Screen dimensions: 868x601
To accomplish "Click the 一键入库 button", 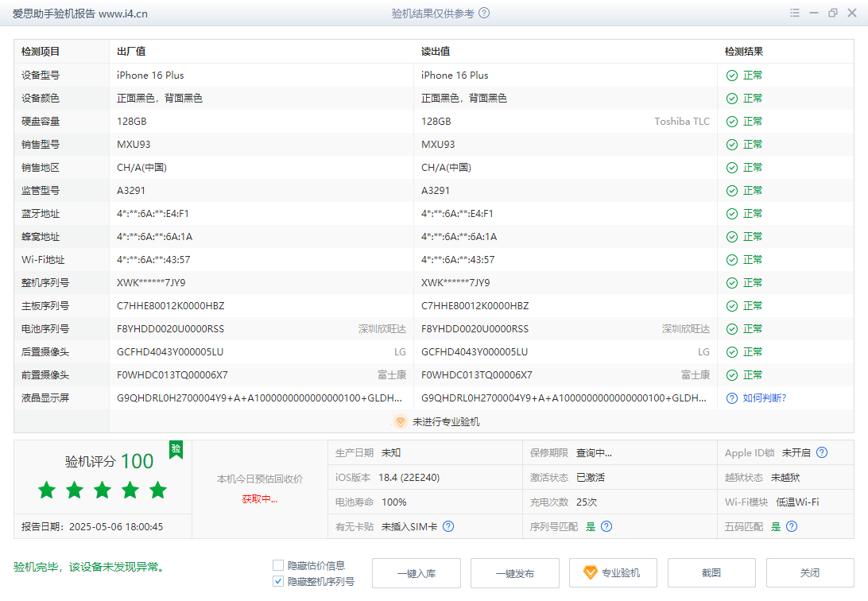I will tap(417, 573).
